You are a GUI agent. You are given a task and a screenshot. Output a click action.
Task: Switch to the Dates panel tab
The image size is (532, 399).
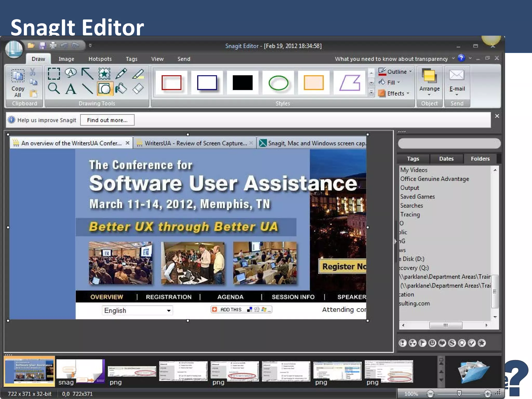446,159
